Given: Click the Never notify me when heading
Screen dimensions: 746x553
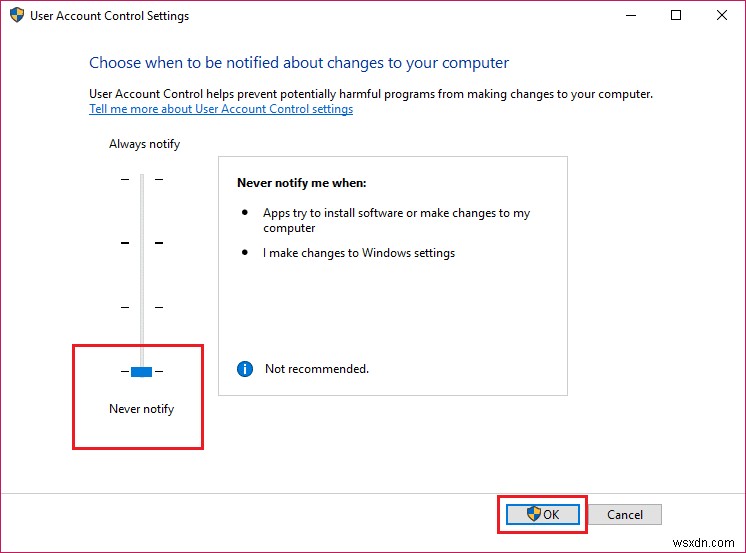Looking at the screenshot, I should tap(302, 183).
